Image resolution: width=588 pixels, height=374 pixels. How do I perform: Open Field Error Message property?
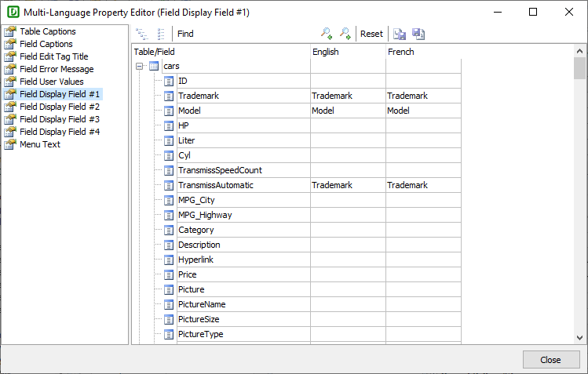(x=57, y=69)
